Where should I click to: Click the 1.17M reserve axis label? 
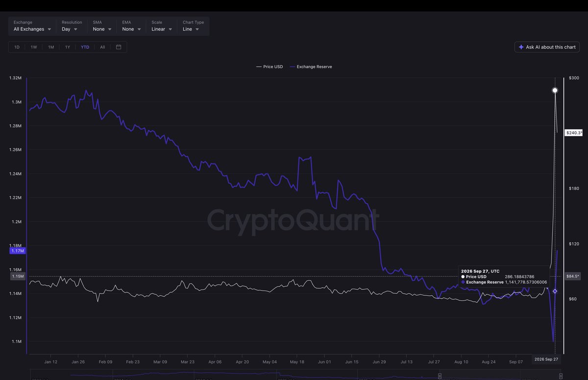coord(18,251)
